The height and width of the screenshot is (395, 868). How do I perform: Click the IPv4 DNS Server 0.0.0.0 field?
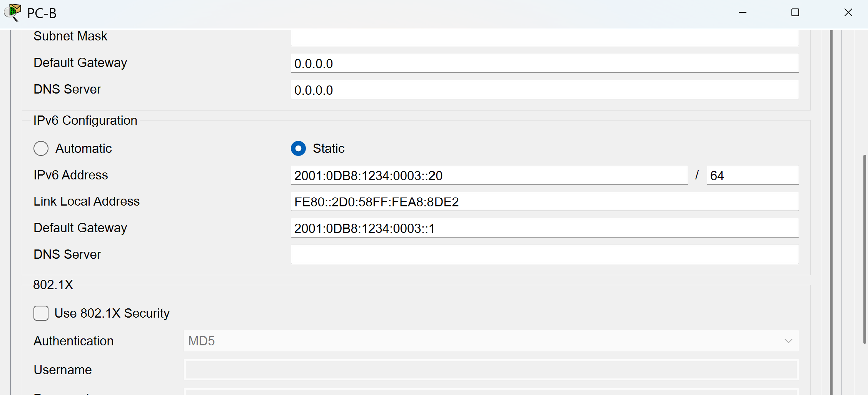point(544,90)
